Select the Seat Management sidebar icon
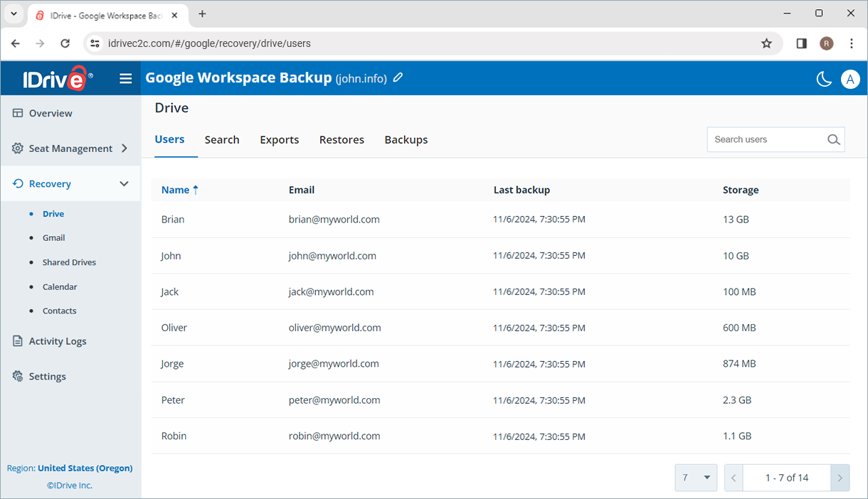The height and width of the screenshot is (499, 868). 17,148
